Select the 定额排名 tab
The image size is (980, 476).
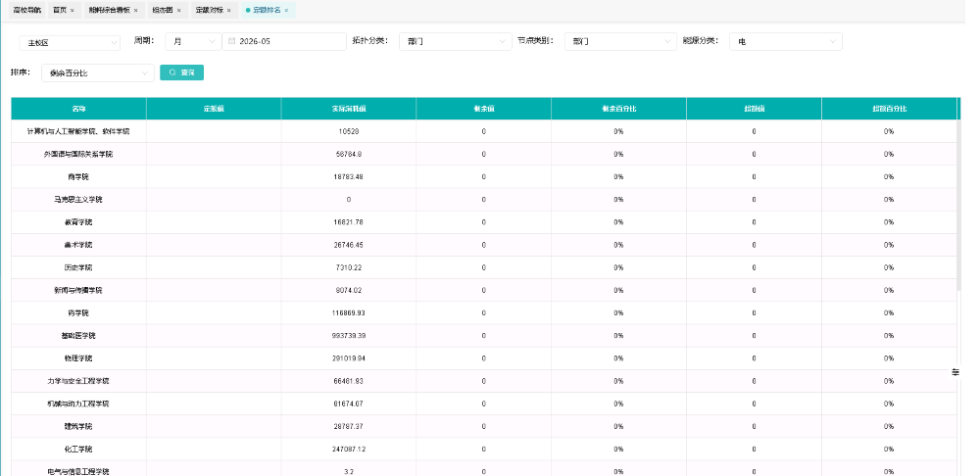[x=267, y=10]
